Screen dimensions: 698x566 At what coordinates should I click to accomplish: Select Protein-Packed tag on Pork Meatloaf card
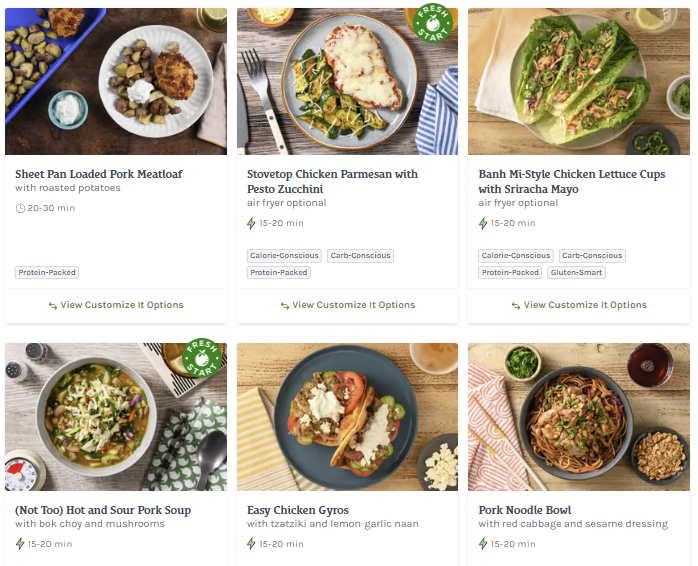coord(47,272)
